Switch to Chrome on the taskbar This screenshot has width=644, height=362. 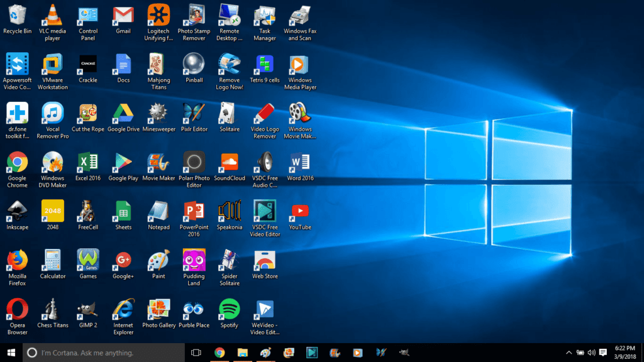(219, 353)
